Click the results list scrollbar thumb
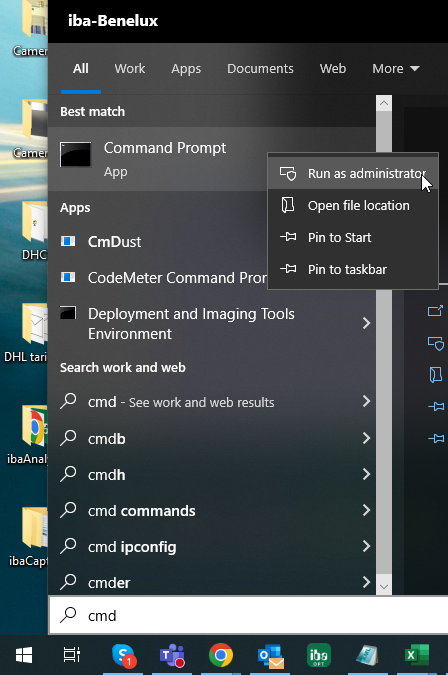Screen dimensions: 448x675 pos(384,432)
